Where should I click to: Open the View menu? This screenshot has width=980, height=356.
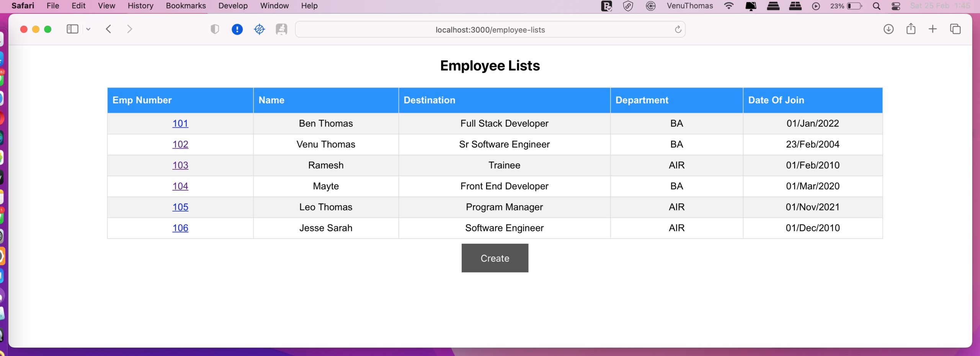coord(106,6)
